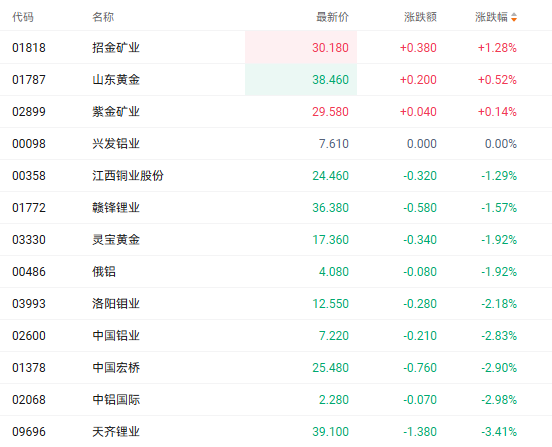Open stock code 02899
552x447 pixels.
29,112
